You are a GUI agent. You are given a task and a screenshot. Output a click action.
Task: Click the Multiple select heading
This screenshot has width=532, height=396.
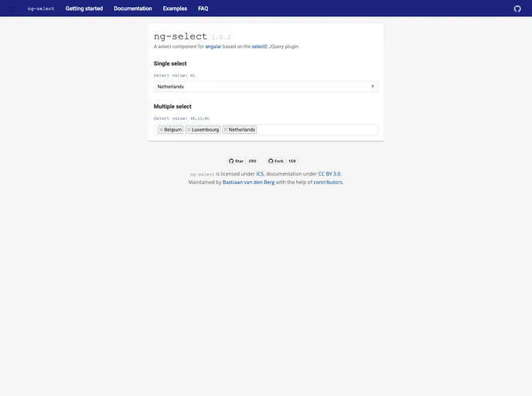172,106
